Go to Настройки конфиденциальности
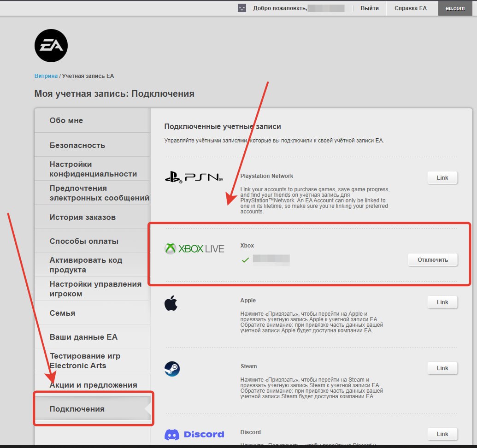 [93, 169]
